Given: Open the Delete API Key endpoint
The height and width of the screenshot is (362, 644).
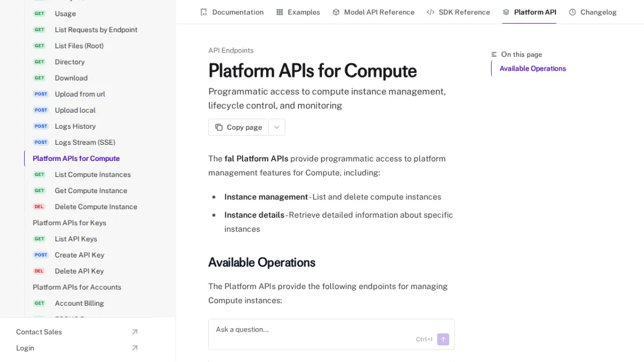Looking at the screenshot, I should [79, 271].
